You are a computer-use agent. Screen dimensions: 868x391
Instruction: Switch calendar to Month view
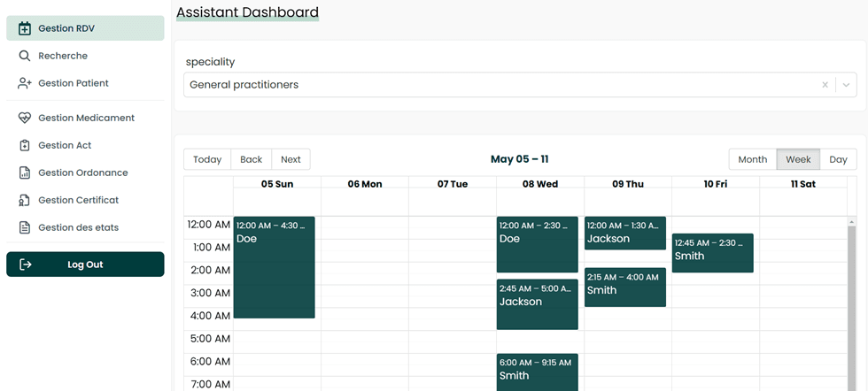(752, 159)
